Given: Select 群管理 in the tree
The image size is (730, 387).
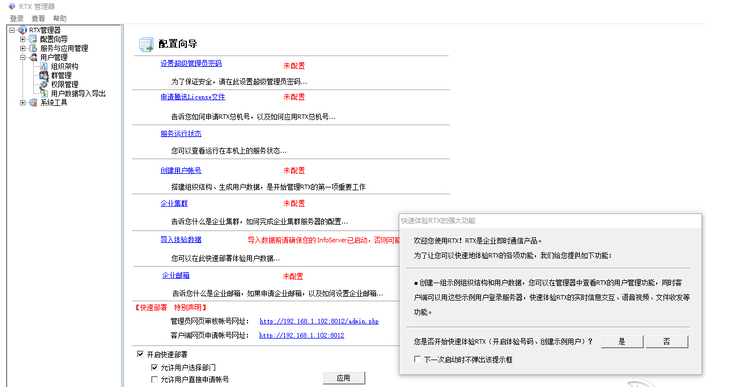Looking at the screenshot, I should [61, 75].
